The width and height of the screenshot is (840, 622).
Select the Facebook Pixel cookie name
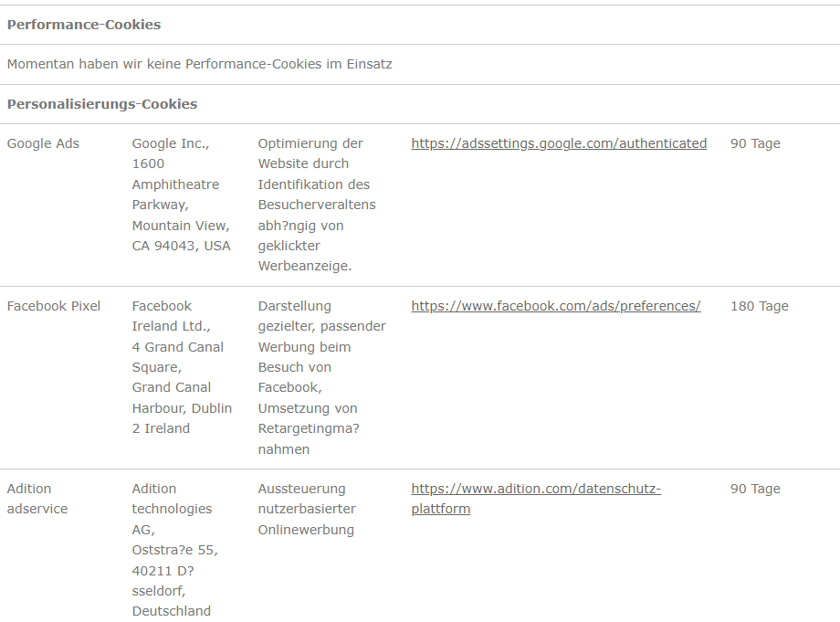(54, 306)
